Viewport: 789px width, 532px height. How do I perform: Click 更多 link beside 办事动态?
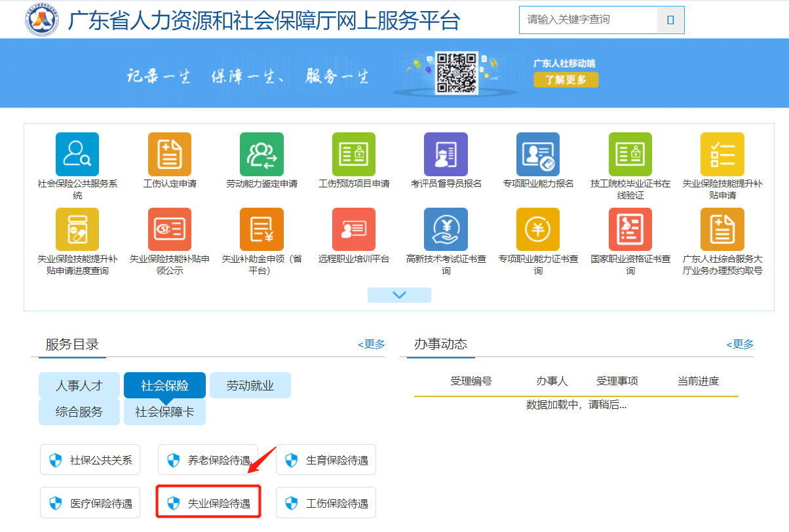[740, 345]
